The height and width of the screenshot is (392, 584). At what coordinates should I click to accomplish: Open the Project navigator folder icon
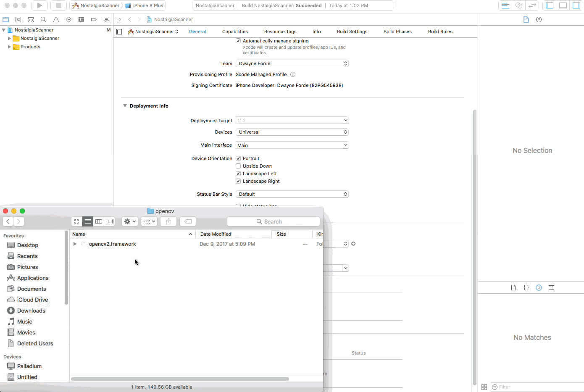pos(6,19)
